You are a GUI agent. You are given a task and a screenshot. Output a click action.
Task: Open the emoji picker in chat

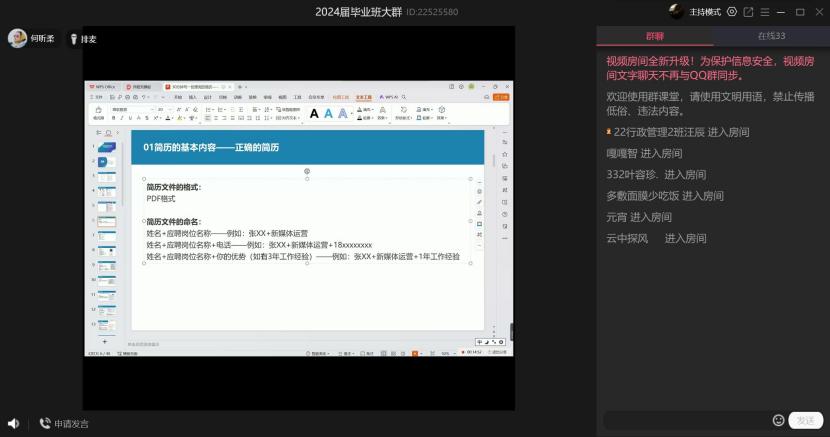pyautogui.click(x=778, y=420)
